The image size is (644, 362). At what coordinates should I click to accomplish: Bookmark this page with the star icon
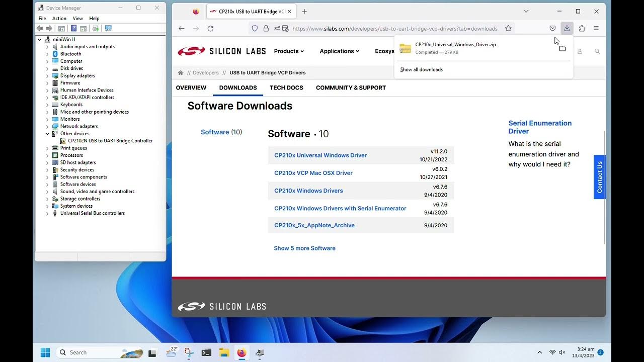point(508,29)
